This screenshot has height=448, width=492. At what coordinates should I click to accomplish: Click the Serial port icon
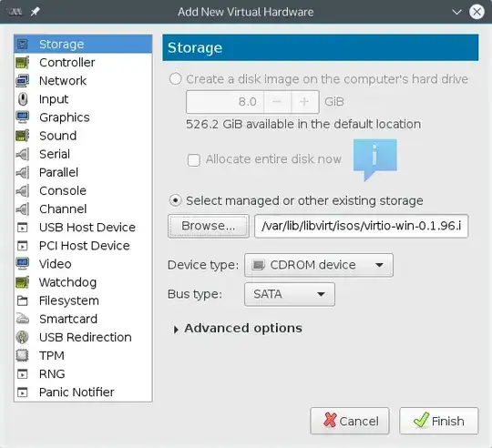22,154
